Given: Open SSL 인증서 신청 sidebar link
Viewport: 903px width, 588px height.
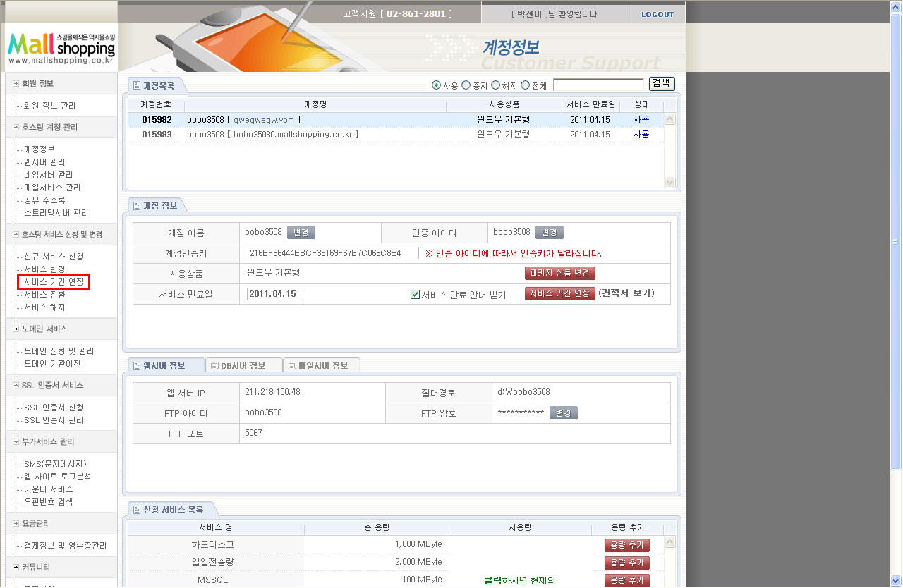Looking at the screenshot, I should [54, 408].
